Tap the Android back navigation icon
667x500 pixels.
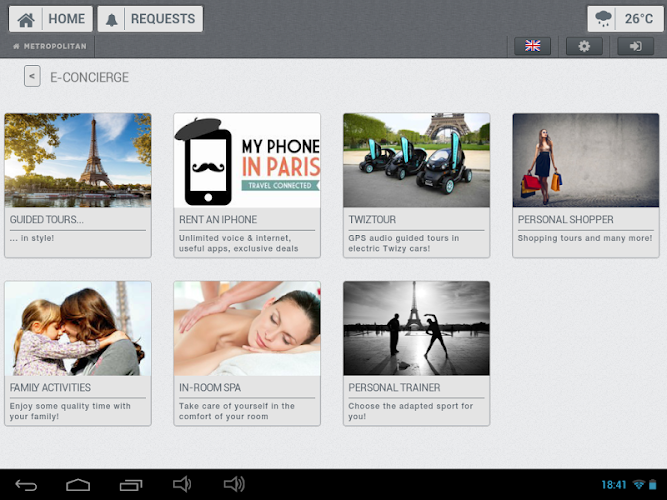[x=26, y=485]
